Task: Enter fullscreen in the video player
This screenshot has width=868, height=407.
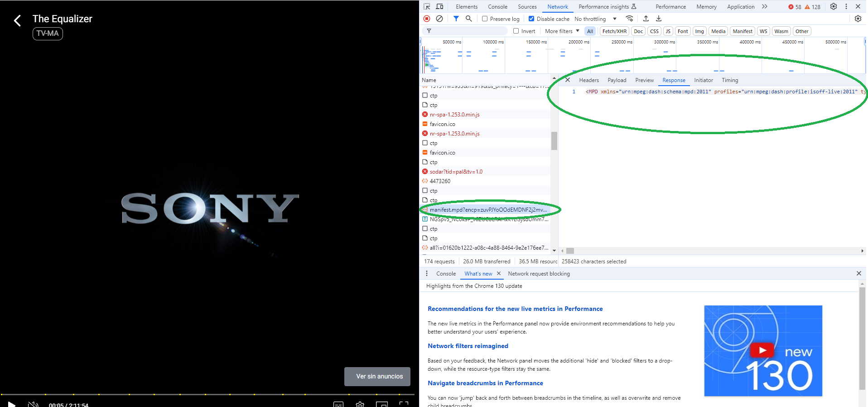Action: click(404, 404)
